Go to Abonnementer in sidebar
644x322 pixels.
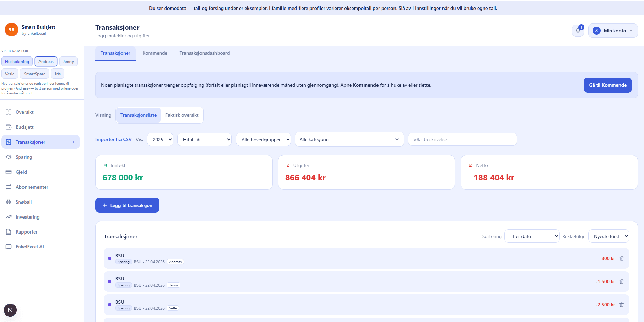click(x=41, y=187)
